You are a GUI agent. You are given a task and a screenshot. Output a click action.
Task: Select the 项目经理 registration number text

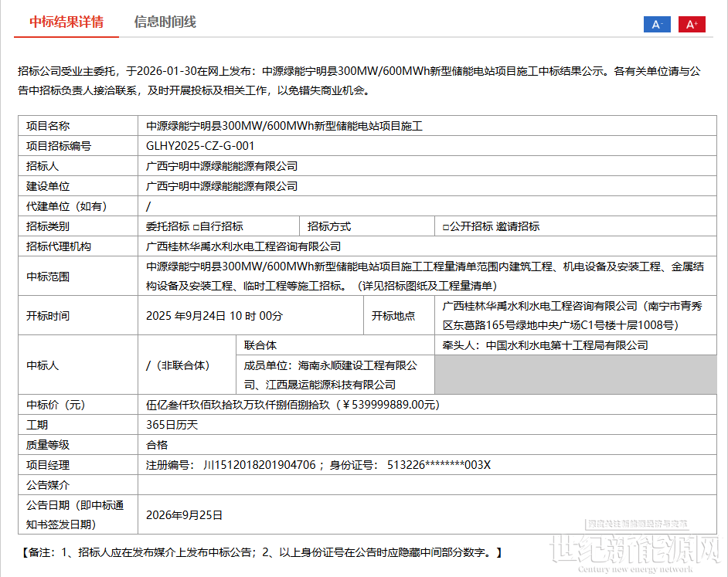click(231, 465)
